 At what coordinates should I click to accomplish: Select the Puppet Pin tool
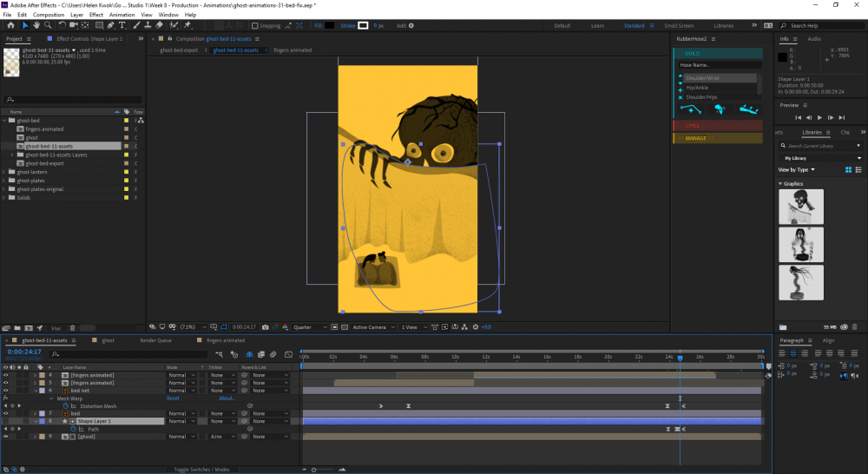185,25
